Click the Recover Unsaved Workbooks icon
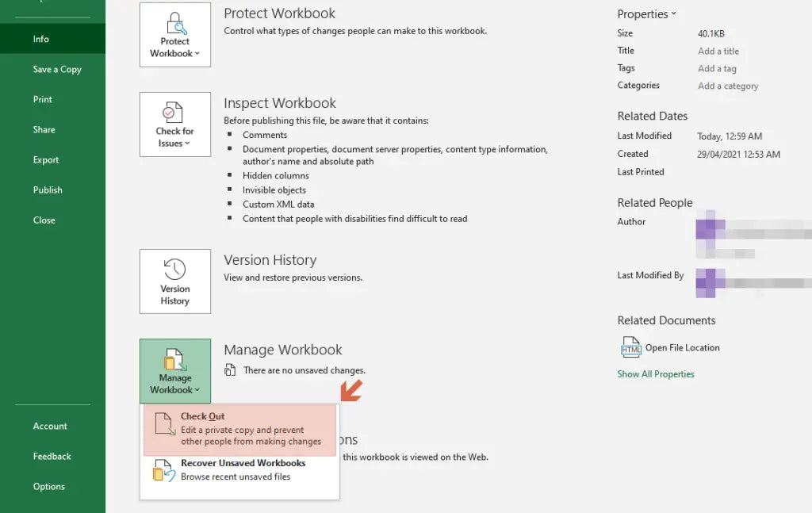Screen dimensions: 812x513 coord(163,470)
